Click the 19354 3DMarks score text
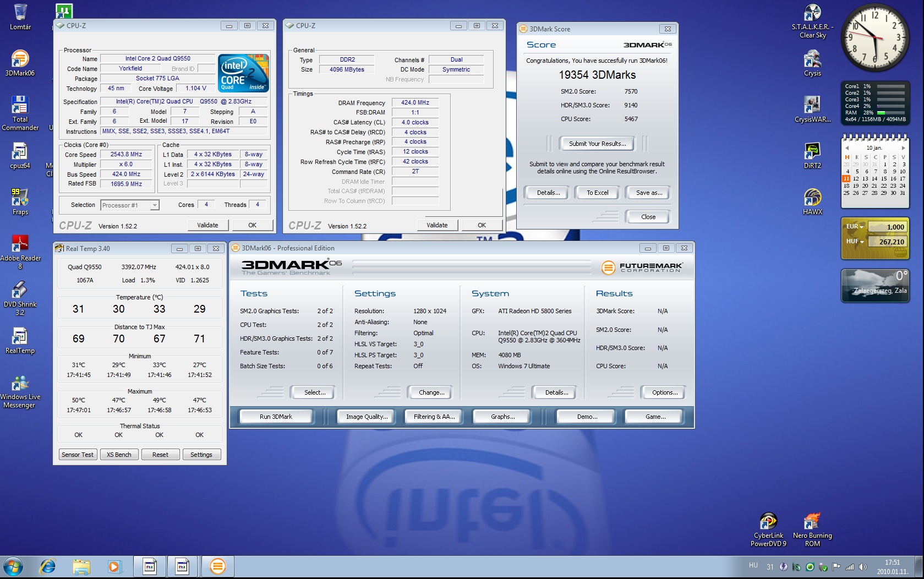924x579 pixels. (x=597, y=75)
